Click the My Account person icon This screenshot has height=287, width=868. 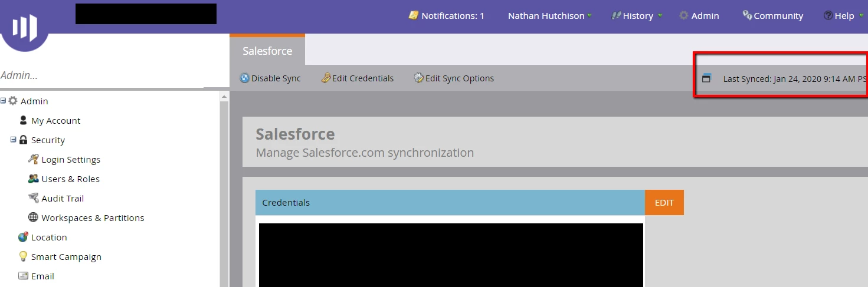(24, 120)
